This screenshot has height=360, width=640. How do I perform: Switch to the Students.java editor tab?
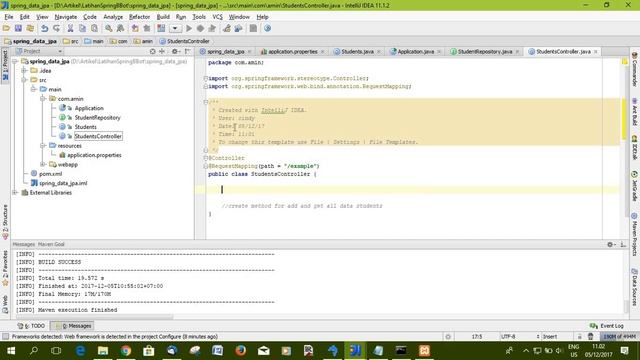point(357,52)
